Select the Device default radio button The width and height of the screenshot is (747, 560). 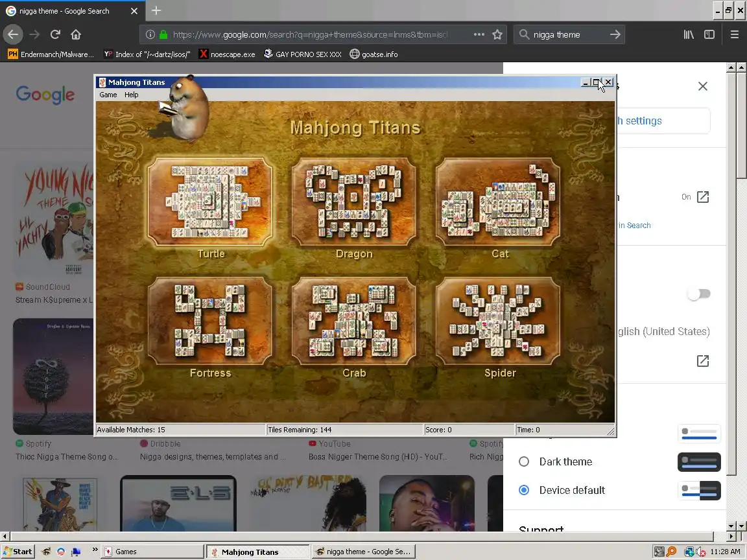(x=523, y=490)
